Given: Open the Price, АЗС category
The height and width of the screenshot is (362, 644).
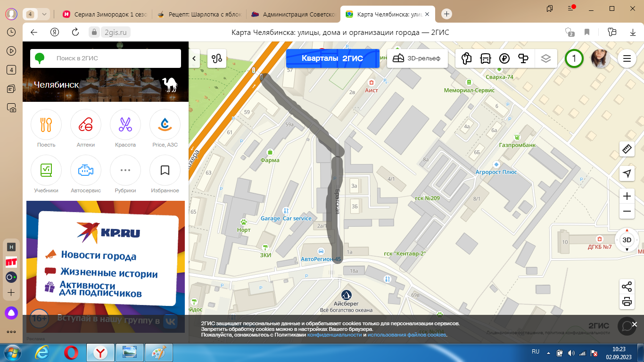Looking at the screenshot, I should coord(165,129).
